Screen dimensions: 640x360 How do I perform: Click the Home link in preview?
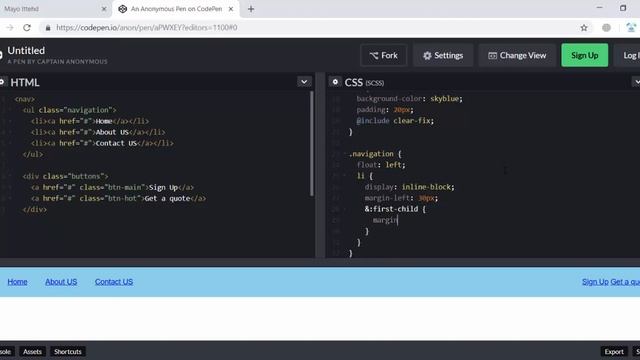[x=18, y=282]
